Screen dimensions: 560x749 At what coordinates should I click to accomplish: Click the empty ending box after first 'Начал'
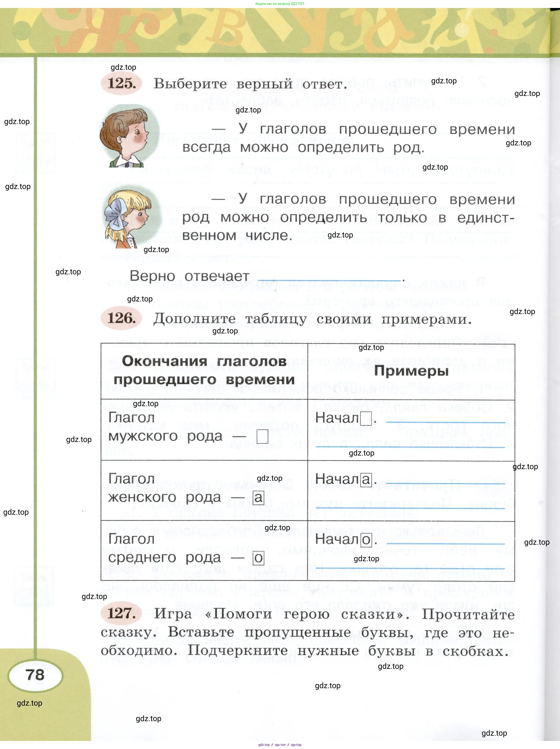click(x=366, y=418)
